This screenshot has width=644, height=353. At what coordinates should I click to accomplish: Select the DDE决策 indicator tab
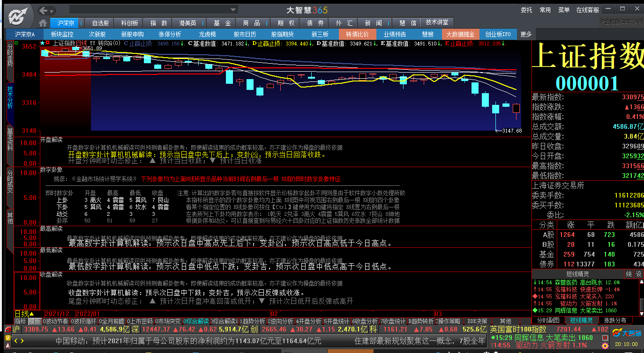[x=477, y=321]
